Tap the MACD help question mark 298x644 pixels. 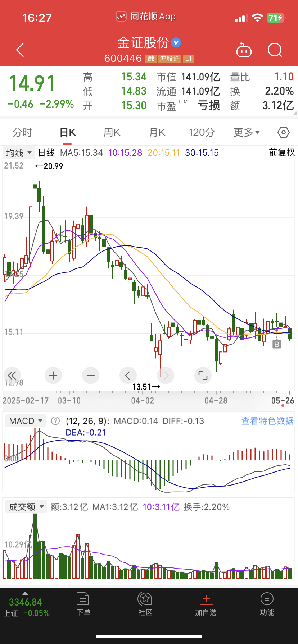[55, 421]
